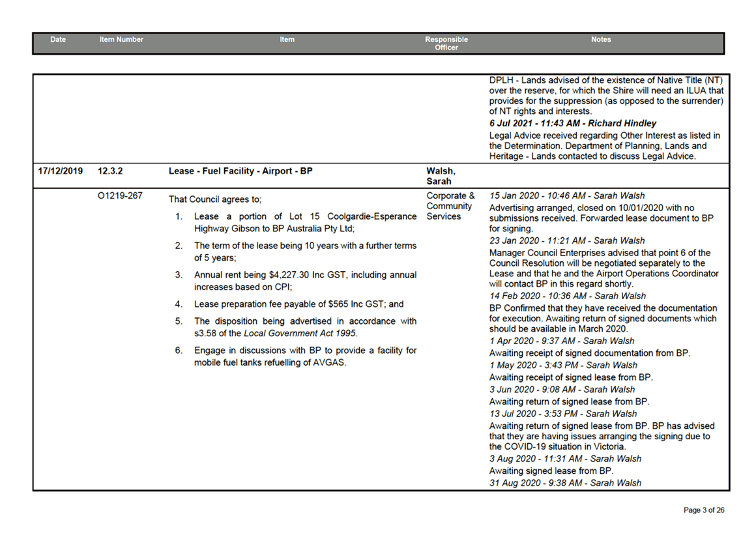The height and width of the screenshot is (535, 756).
Task: Click the '14 Feb 2020 - 10:36 AM' note heading
Action: pos(568,296)
